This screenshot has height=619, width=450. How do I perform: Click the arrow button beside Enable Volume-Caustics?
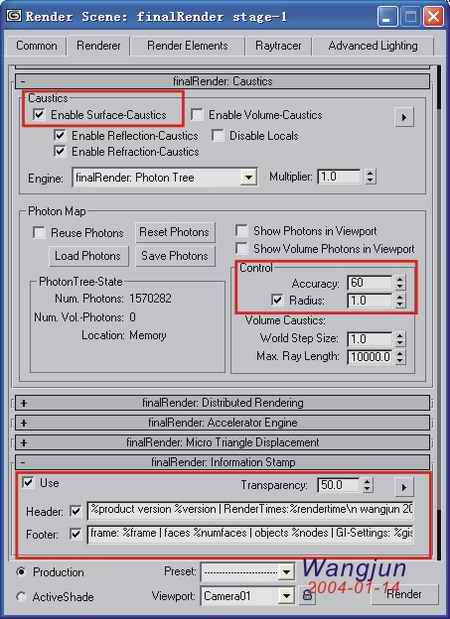pyautogui.click(x=404, y=117)
